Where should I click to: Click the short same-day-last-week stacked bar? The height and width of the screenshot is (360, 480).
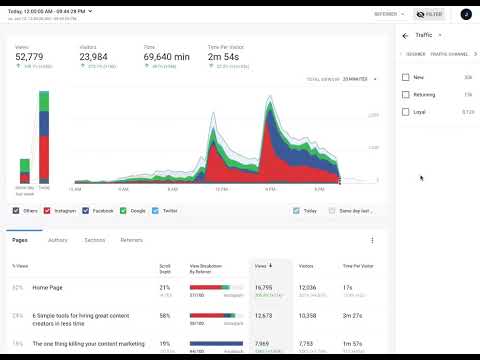click(x=25, y=171)
